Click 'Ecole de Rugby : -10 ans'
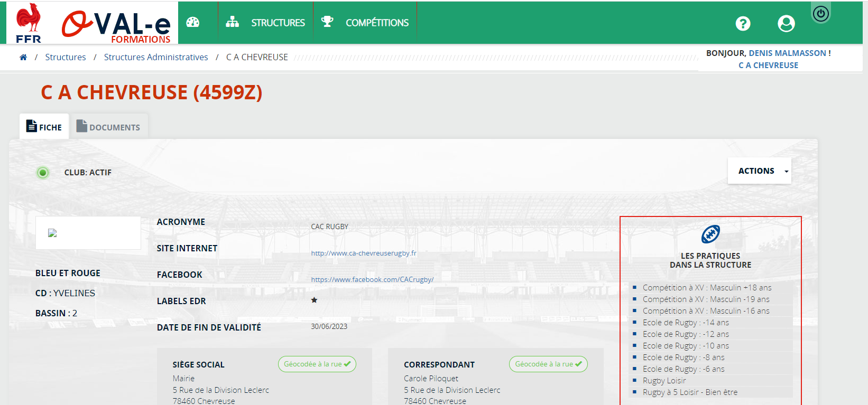868x405 pixels. coord(686,346)
